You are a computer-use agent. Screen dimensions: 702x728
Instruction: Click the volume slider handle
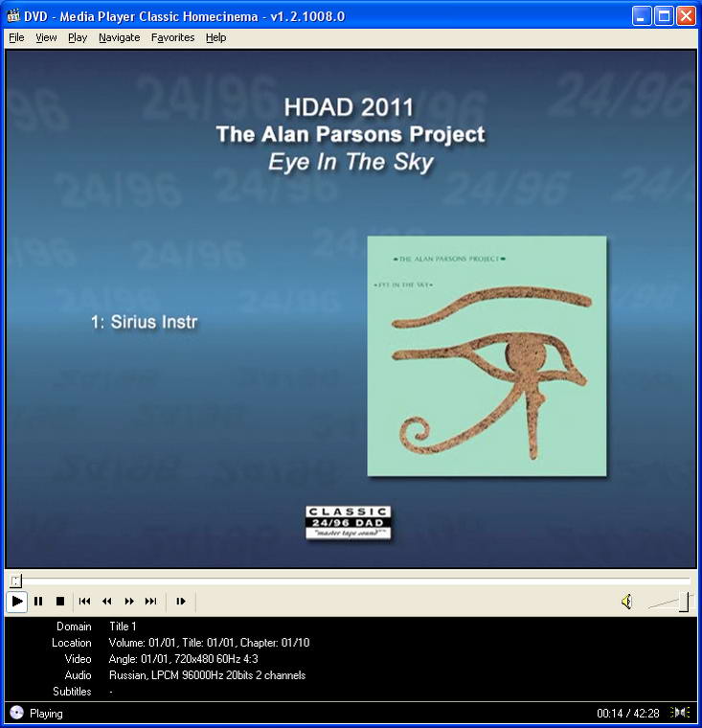685,602
